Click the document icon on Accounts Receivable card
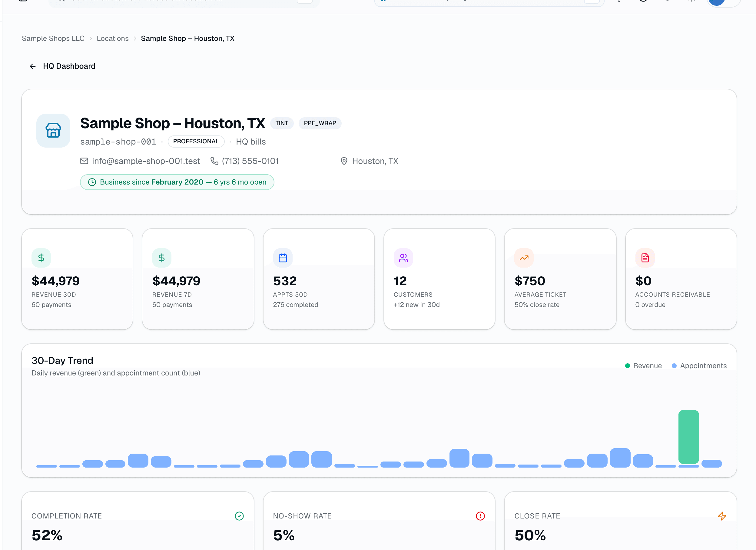Viewport: 756px width, 550px height. (x=645, y=258)
